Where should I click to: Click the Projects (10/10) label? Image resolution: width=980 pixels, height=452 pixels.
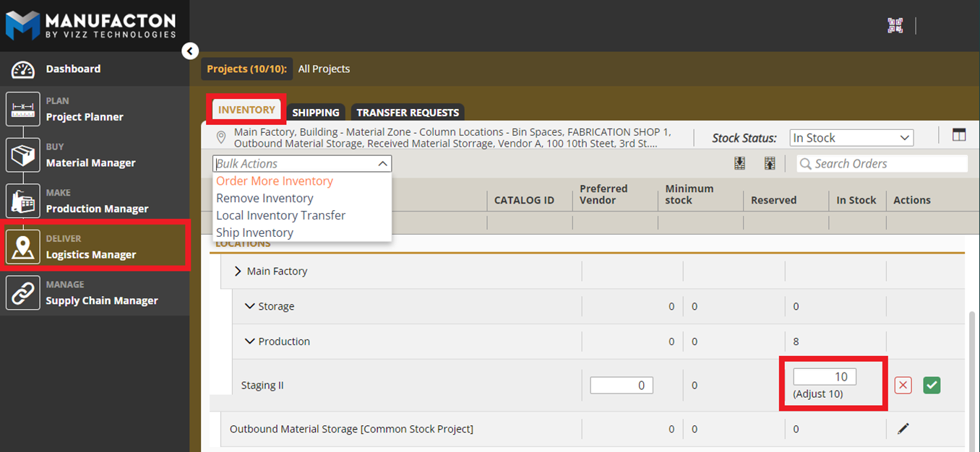coord(246,69)
